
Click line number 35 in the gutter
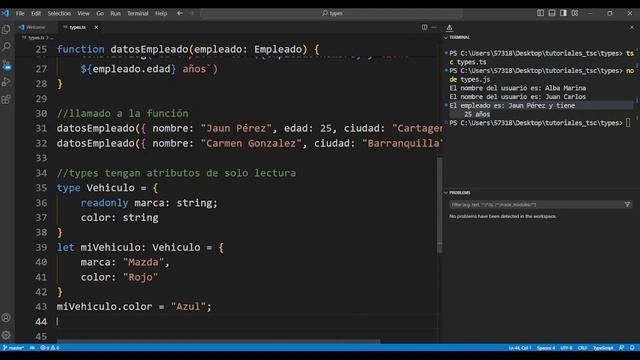coord(41,188)
